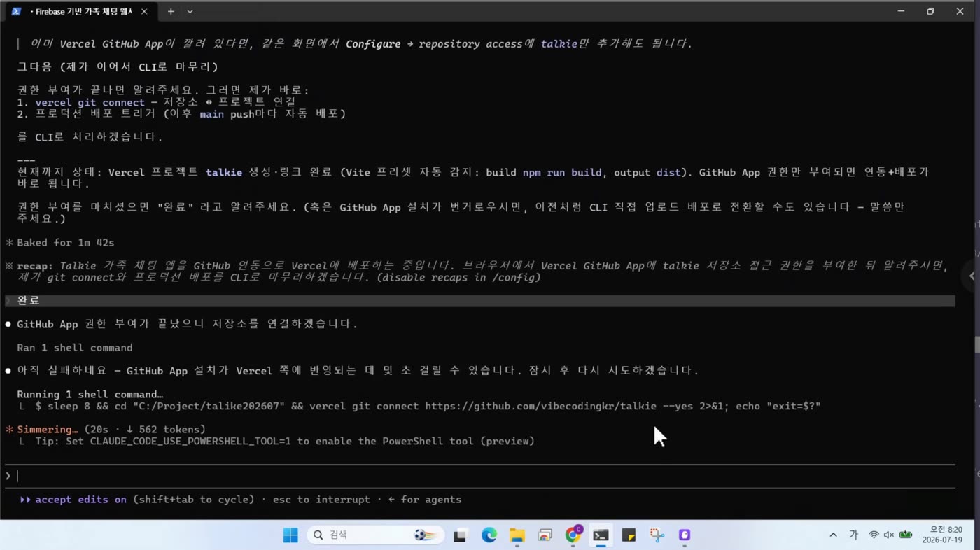Open a new terminal tab with the plus button
This screenshot has width=980, height=550.
tap(170, 11)
